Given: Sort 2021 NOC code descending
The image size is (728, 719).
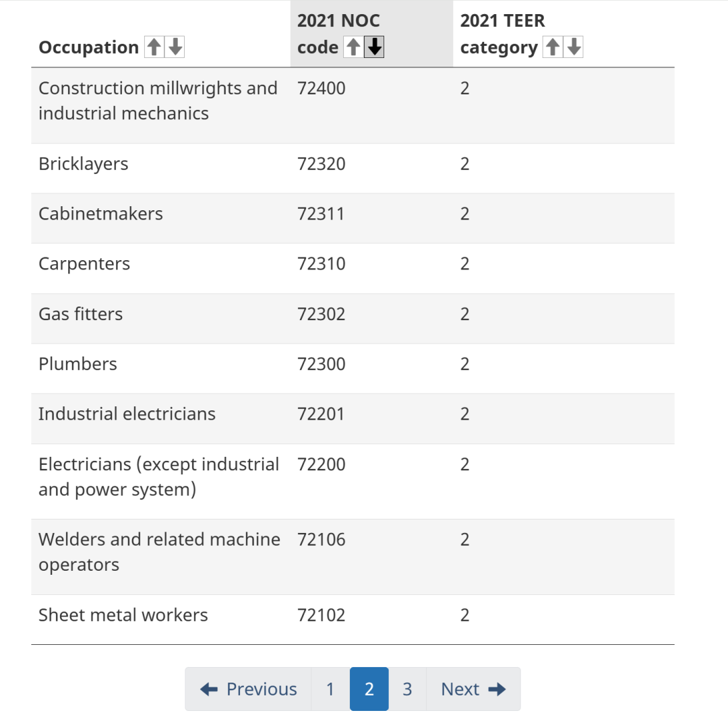Looking at the screenshot, I should [374, 47].
